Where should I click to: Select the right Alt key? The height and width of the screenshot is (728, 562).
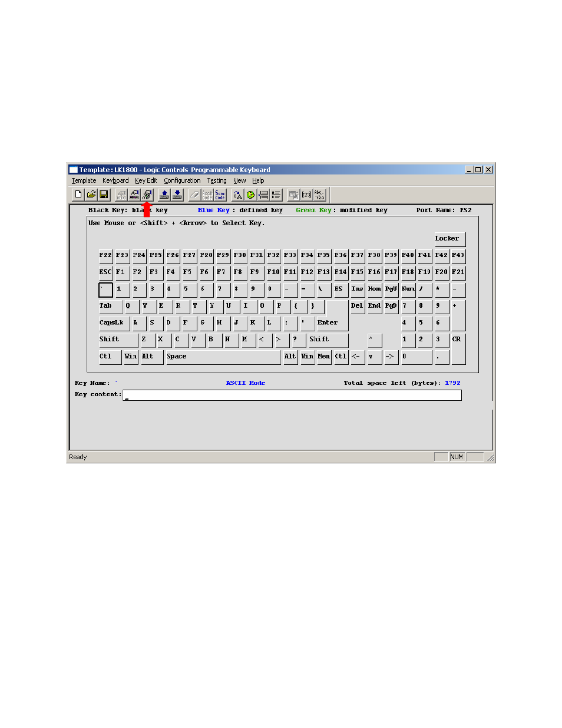[x=290, y=357]
